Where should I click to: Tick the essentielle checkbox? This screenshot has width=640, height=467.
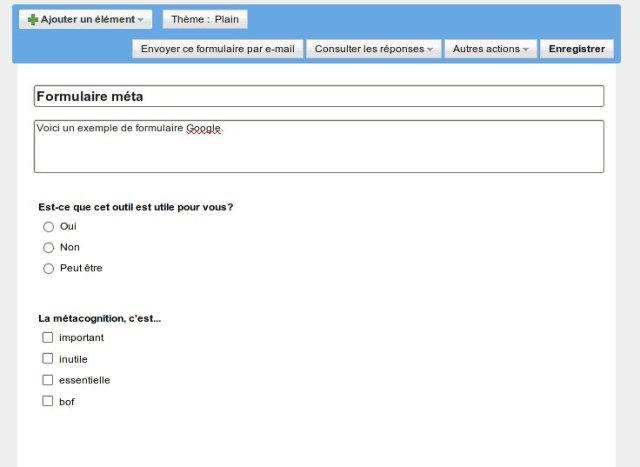48,380
